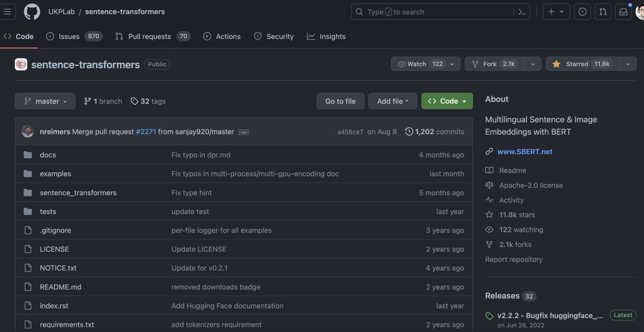Screen dimensions: 644x332
Task: Click the sentence-transformers repo logo icon
Action: (x=21, y=64)
